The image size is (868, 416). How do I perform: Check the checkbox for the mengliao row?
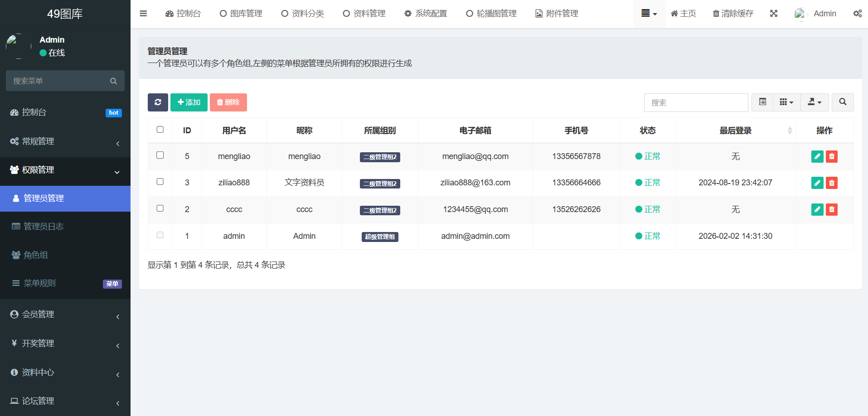point(160,155)
